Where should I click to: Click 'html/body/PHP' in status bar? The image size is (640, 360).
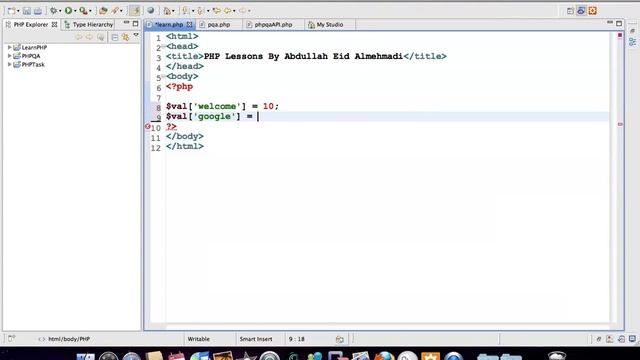point(69,339)
